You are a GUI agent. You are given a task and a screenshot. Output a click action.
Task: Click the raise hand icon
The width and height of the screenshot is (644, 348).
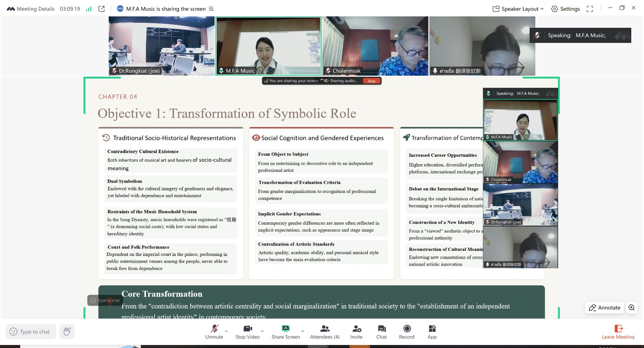(x=67, y=332)
